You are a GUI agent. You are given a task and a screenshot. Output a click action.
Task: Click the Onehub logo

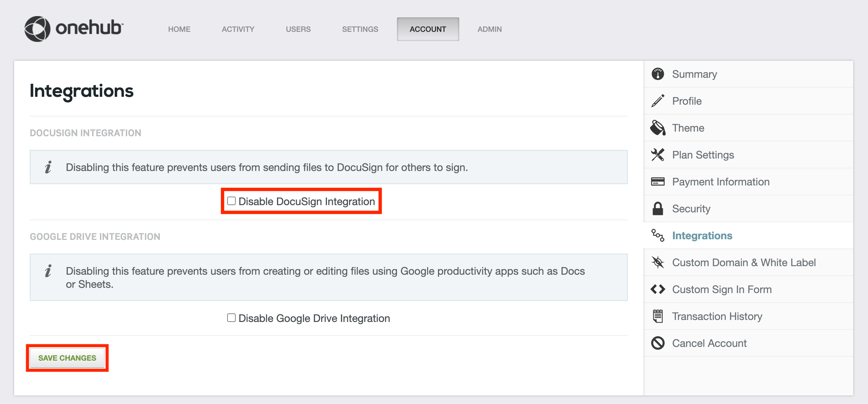tap(74, 29)
